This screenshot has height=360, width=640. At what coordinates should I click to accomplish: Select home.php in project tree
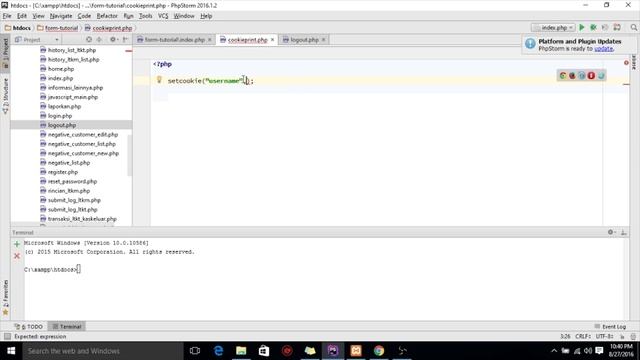click(x=61, y=69)
